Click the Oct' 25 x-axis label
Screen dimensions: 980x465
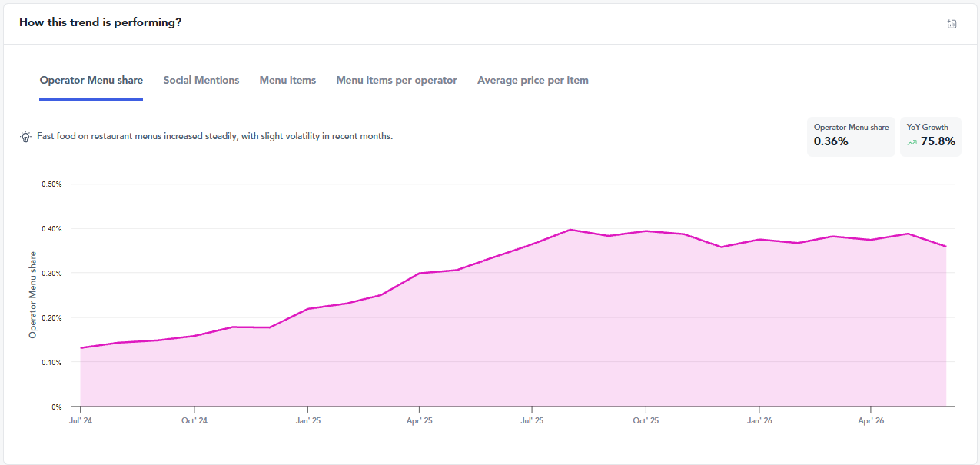[646, 420]
